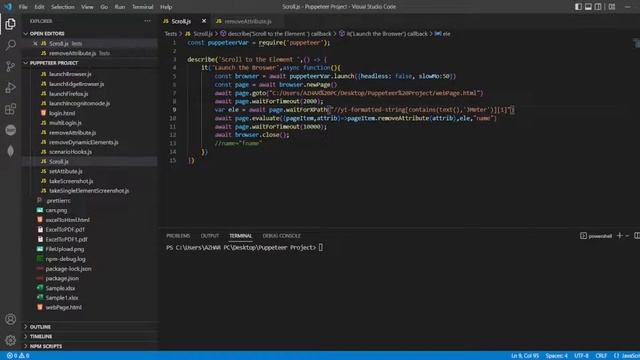Open the Source Control view
The height and width of the screenshot is (360, 640).
11,66
